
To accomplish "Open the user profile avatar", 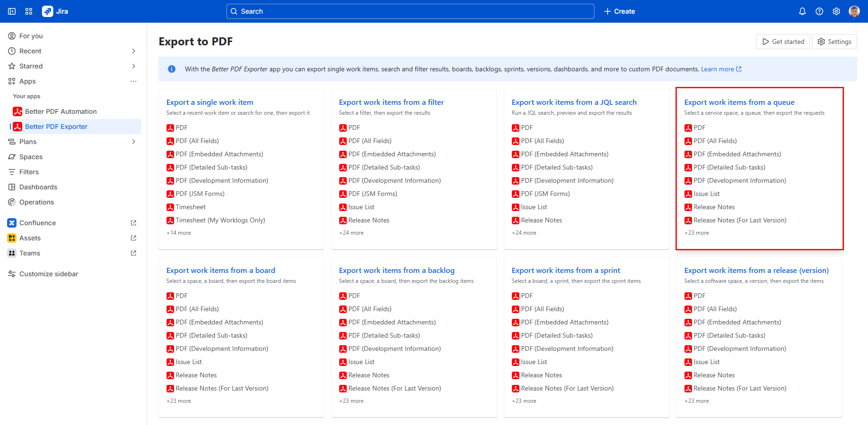I will click(854, 11).
